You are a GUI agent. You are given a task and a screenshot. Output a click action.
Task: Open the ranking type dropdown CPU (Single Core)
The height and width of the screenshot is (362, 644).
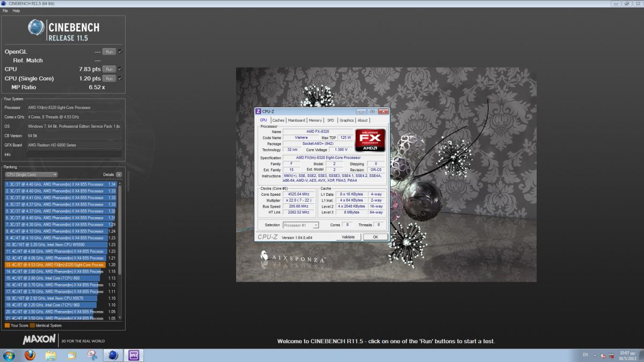pyautogui.click(x=31, y=174)
